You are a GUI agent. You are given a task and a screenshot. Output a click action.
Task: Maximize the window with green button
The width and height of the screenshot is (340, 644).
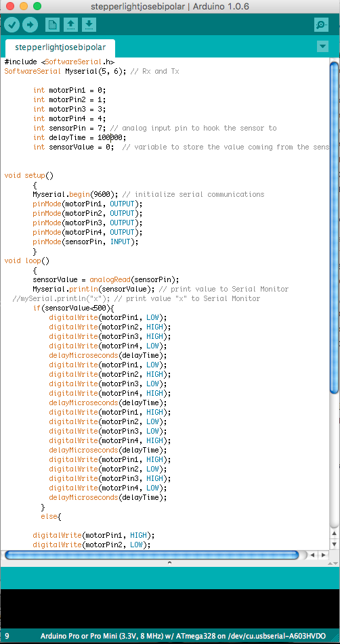pyautogui.click(x=37, y=6)
